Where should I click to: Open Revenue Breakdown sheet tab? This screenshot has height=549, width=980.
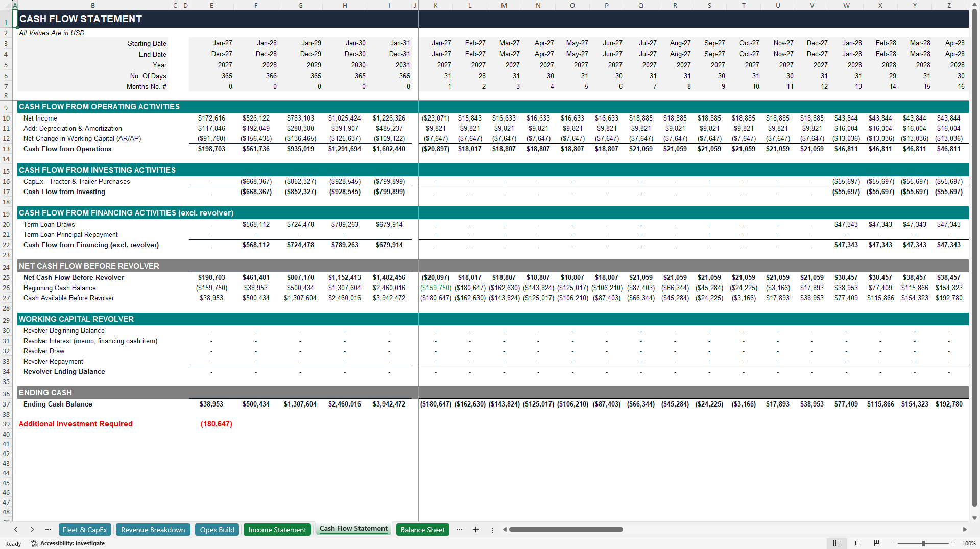pyautogui.click(x=153, y=530)
